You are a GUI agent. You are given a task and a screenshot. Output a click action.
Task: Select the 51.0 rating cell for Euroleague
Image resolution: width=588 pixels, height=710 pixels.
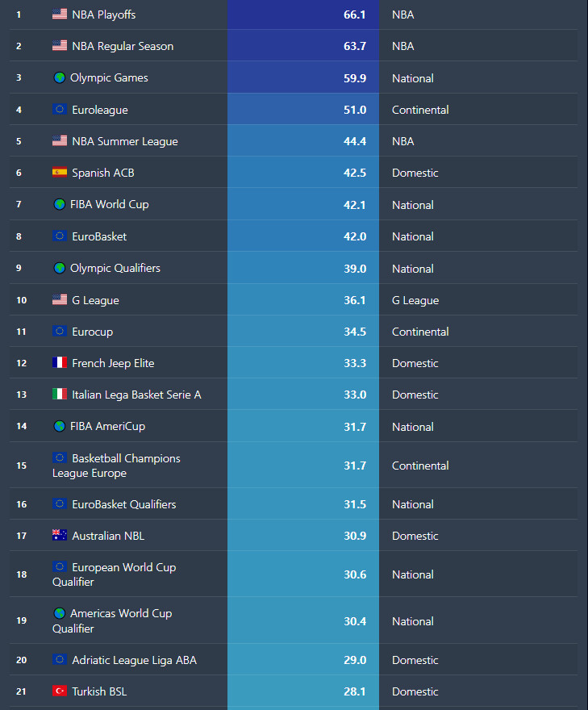[303, 109]
